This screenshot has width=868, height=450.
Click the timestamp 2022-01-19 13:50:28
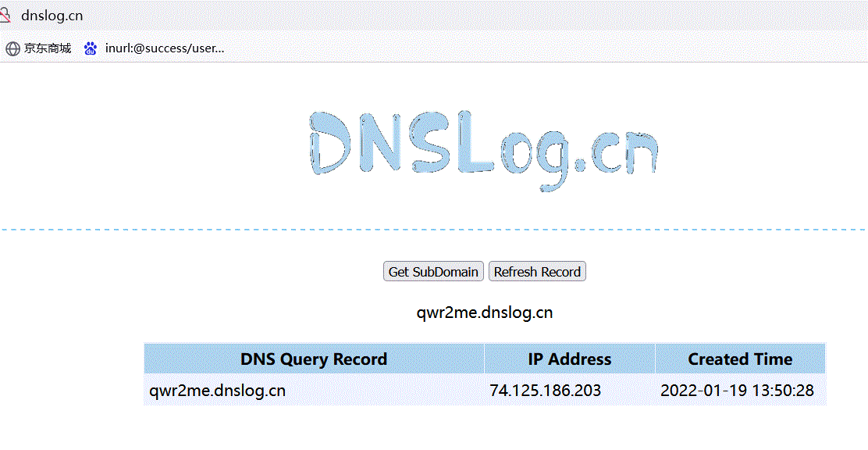pos(738,391)
